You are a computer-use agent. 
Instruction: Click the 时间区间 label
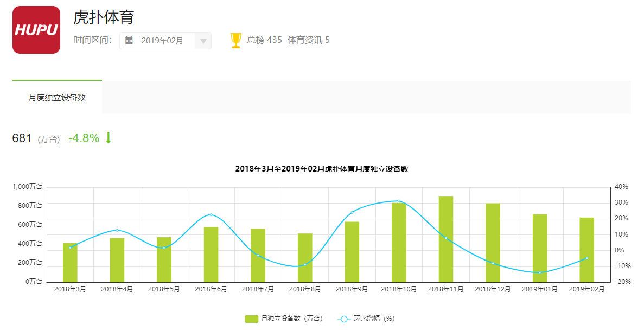[92, 40]
